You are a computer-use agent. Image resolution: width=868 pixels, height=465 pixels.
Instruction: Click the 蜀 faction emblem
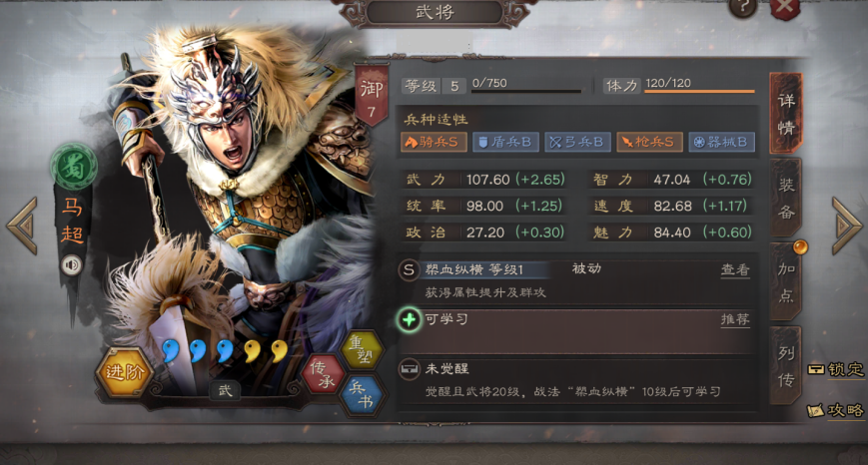pos(74,167)
